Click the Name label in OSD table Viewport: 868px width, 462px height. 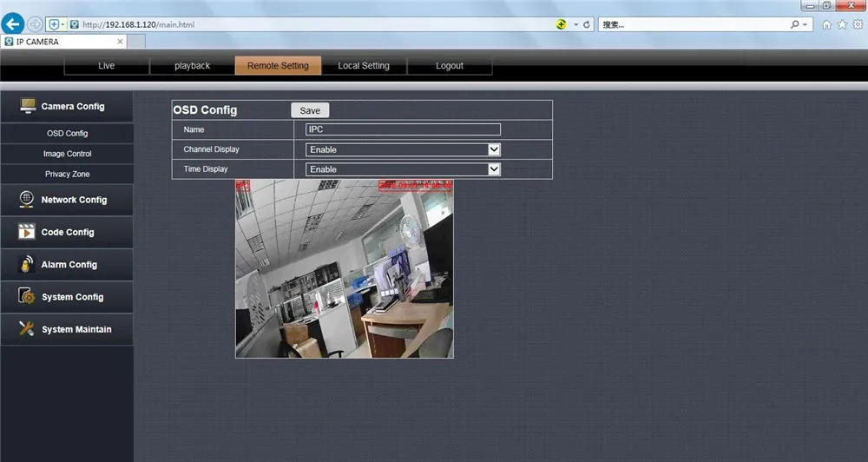point(194,129)
